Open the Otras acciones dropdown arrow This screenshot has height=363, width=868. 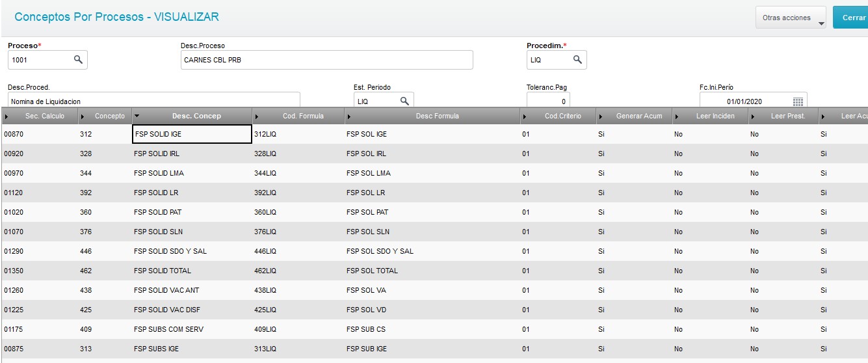[821, 23]
